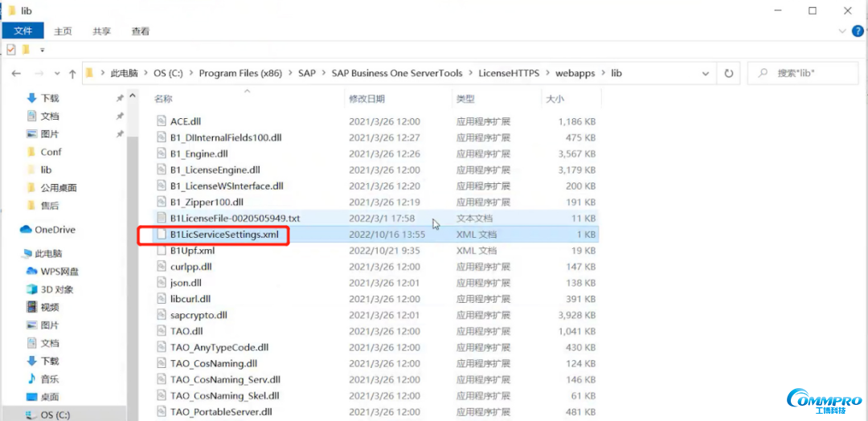This screenshot has width=868, height=421.
Task: Open the 文件 menu tab
Action: 23,31
